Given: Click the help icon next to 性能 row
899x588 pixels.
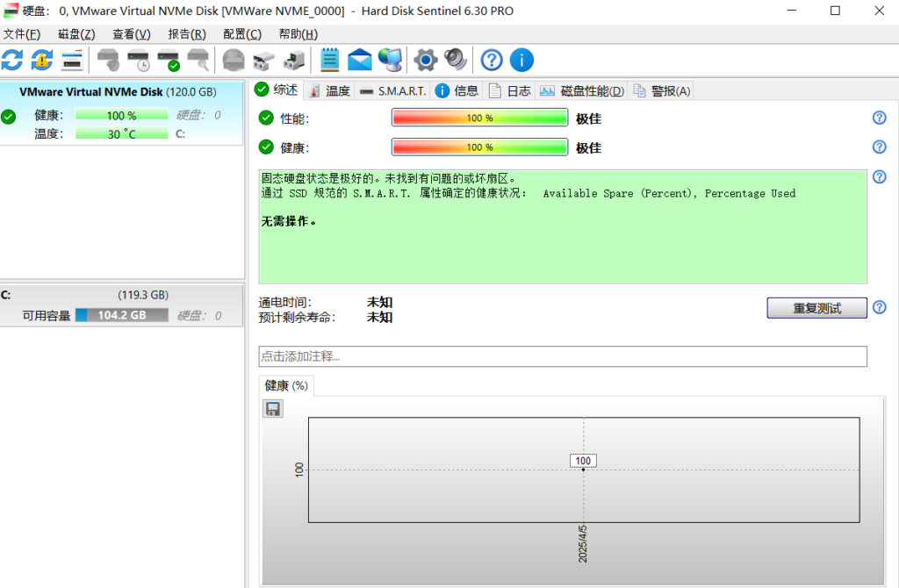Looking at the screenshot, I should tap(879, 118).
